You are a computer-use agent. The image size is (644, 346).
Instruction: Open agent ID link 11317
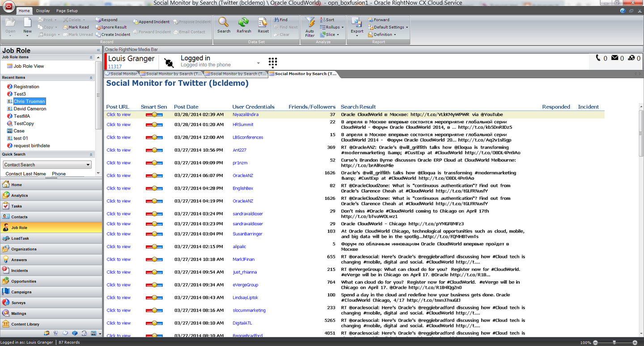[114, 67]
